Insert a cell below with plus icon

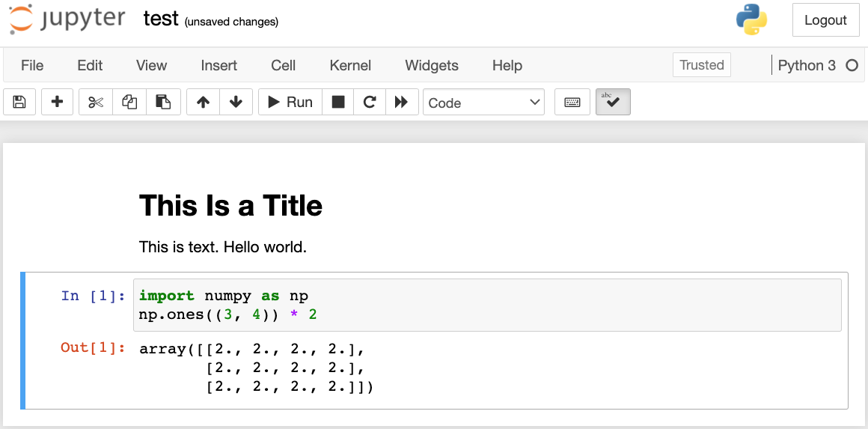pyautogui.click(x=57, y=103)
